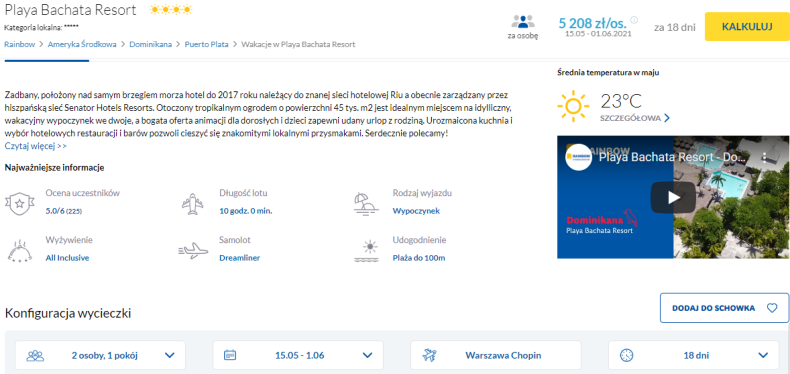The height and width of the screenshot is (374, 790).
Task: Click the hotel star rating icons
Action: (171, 10)
